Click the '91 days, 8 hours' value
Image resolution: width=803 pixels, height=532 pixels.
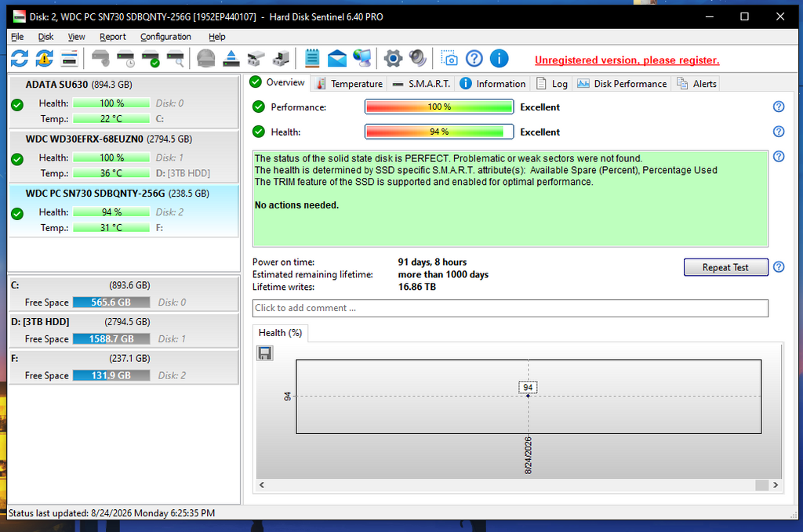pyautogui.click(x=432, y=262)
